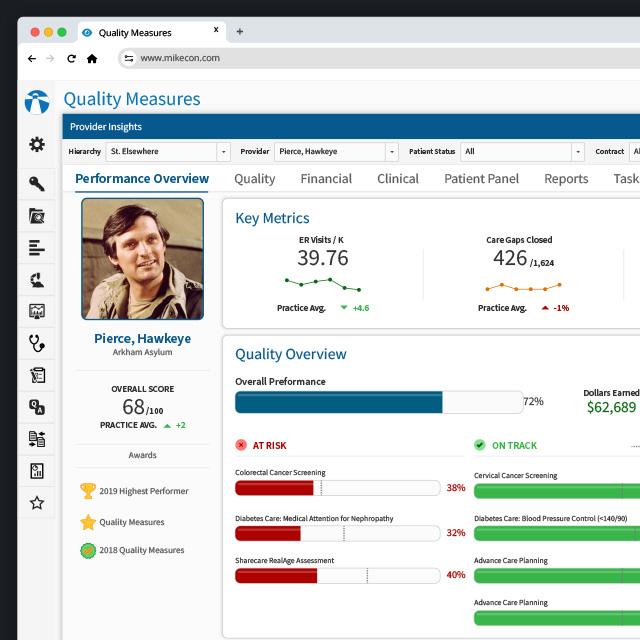Click Hawkeye Pierce's profile photo

click(x=142, y=258)
